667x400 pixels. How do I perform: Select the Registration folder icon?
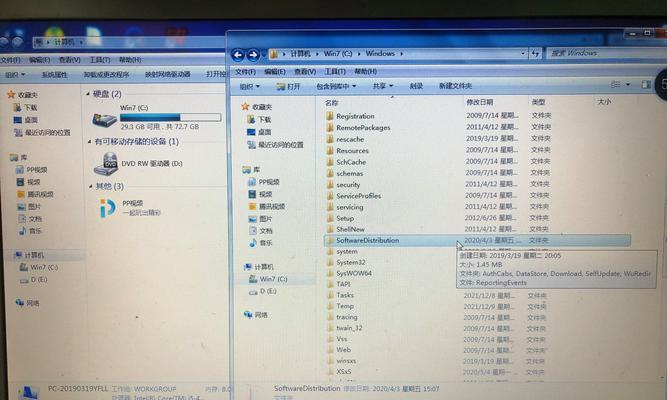[x=330, y=116]
